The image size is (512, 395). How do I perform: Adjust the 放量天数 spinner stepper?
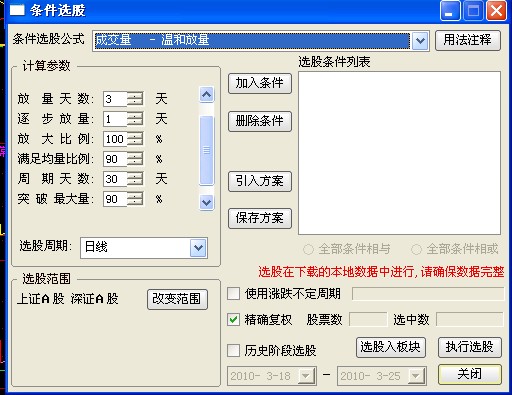click(x=135, y=99)
